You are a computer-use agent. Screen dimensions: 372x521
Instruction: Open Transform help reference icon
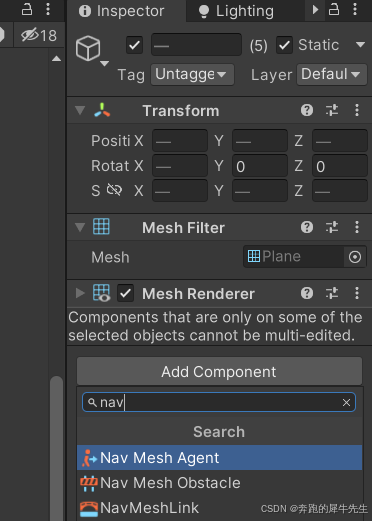tap(307, 110)
